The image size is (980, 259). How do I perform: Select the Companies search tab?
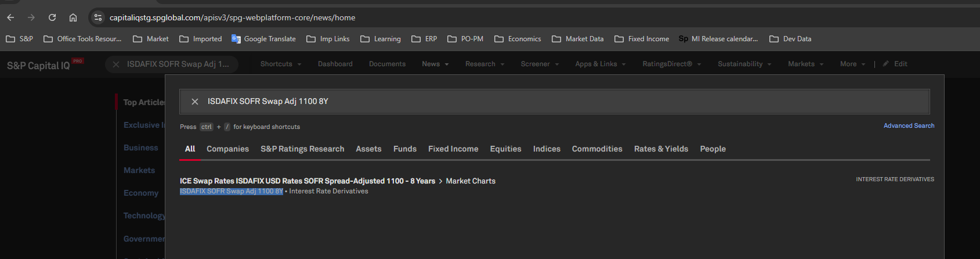point(227,149)
